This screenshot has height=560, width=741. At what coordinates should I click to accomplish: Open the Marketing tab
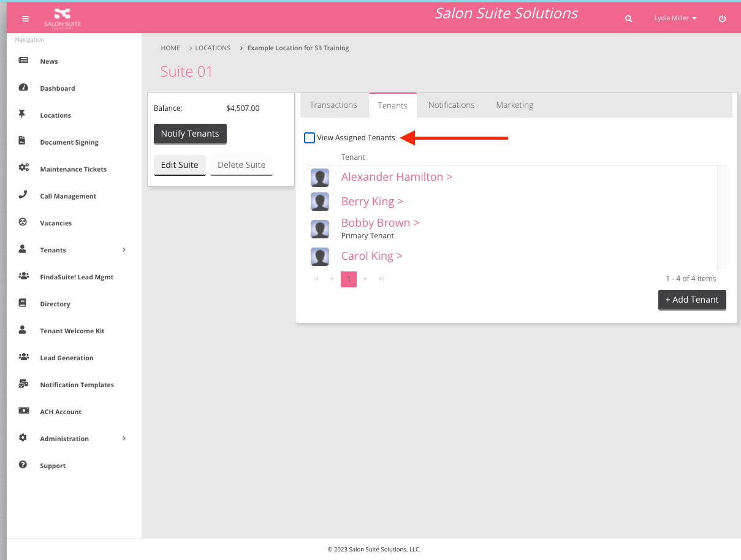pyautogui.click(x=515, y=105)
